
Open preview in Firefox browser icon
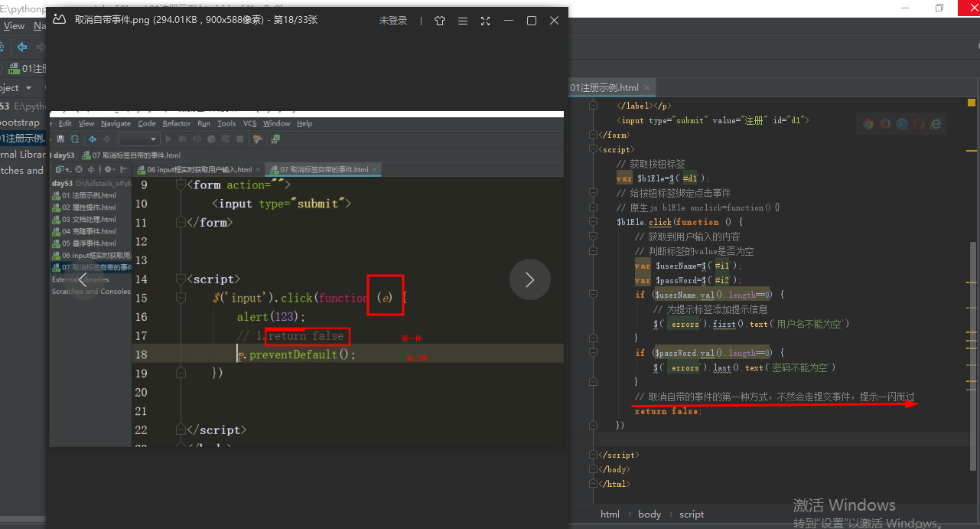click(x=885, y=123)
